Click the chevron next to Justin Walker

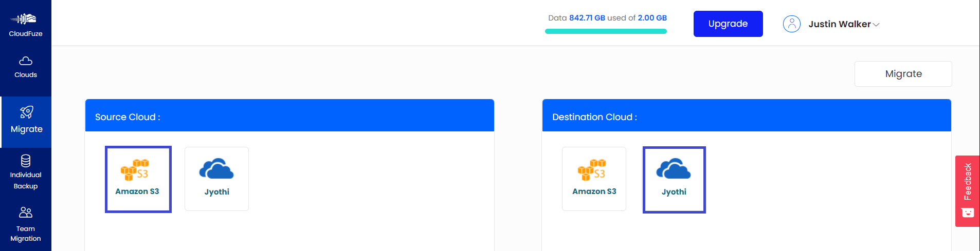click(876, 25)
